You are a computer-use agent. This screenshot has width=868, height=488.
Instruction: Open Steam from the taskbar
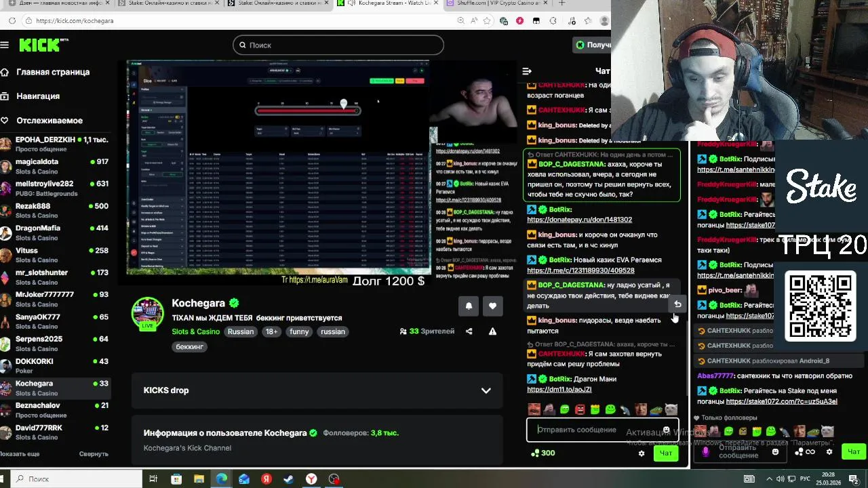point(288,479)
